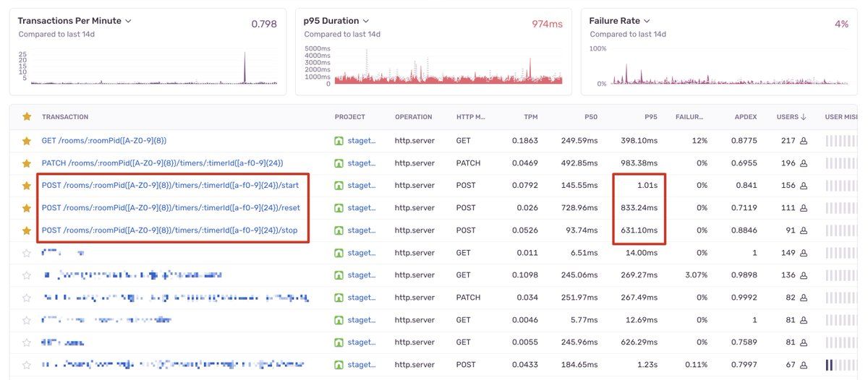The height and width of the screenshot is (380, 868).
Task: Star the transaction with 14.00ms P95
Action: click(27, 253)
